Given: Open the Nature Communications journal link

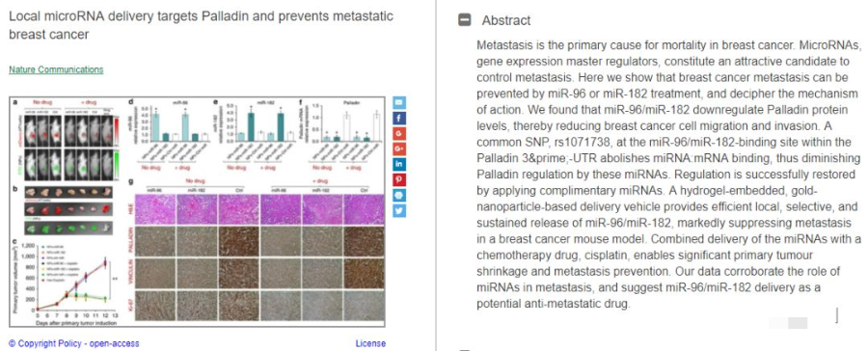Looking at the screenshot, I should [x=56, y=69].
